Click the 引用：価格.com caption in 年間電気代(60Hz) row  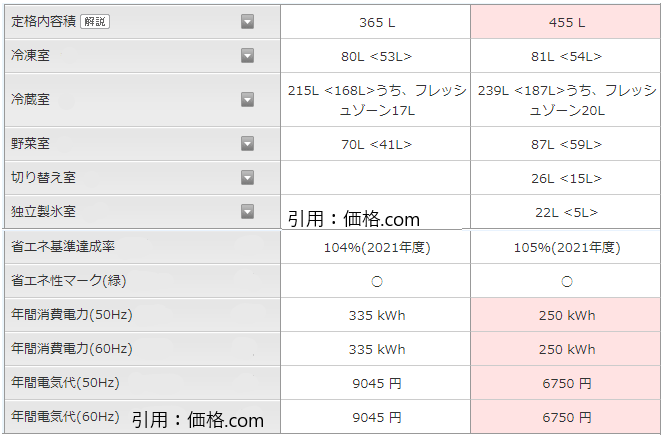pyautogui.click(x=197, y=420)
